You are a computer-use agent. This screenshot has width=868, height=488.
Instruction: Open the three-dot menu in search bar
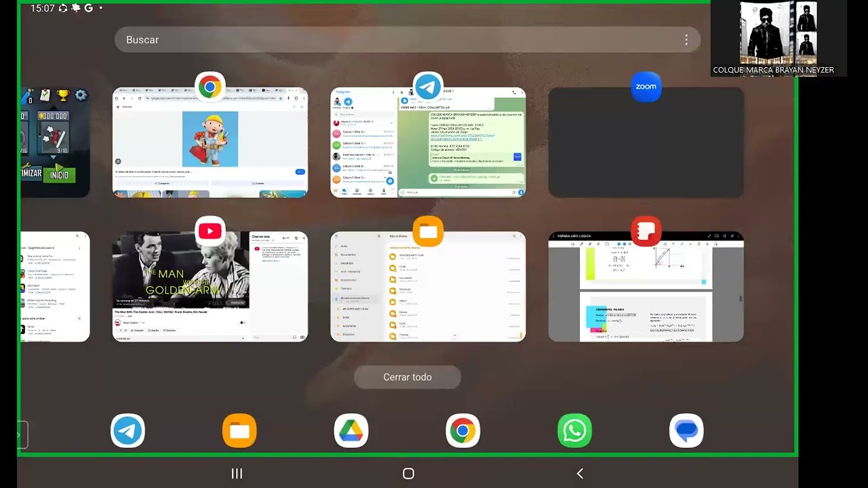coord(686,40)
